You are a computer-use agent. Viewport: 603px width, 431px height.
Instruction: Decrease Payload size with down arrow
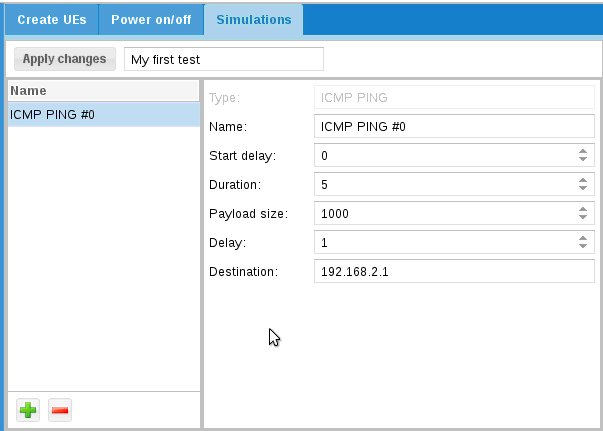[x=583, y=218]
